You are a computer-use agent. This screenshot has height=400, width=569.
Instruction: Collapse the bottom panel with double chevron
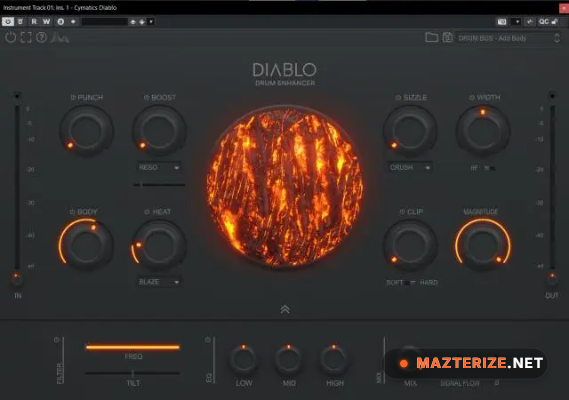coord(285,310)
